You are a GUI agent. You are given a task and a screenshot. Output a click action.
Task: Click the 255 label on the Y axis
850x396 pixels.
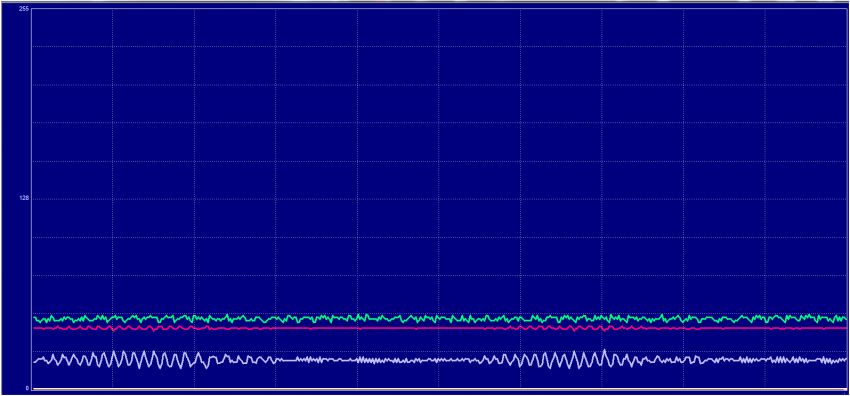pos(24,9)
